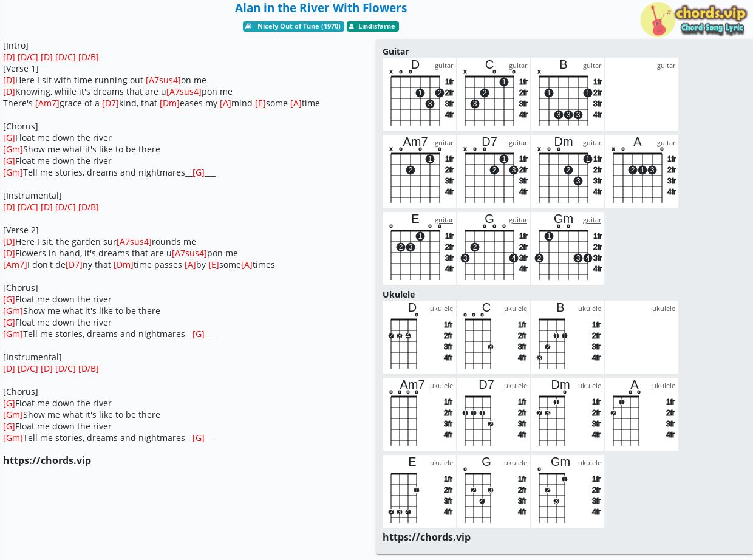The width and height of the screenshot is (753, 560).
Task: Select the ukulele E chord diagram
Action: click(420, 491)
